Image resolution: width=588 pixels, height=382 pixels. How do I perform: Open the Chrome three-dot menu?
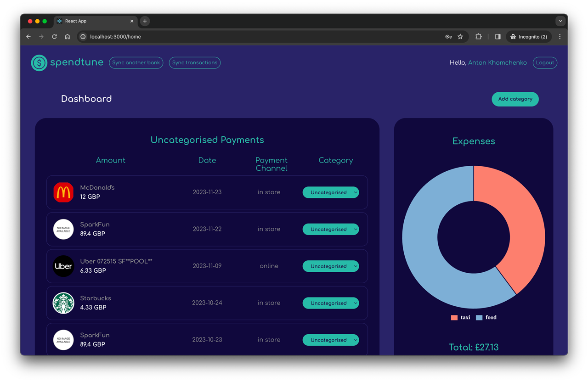click(560, 37)
